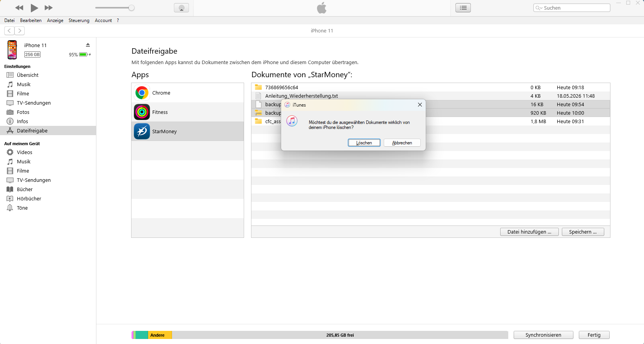644x344 pixels.
Task: Click the play button
Action: coord(34,8)
